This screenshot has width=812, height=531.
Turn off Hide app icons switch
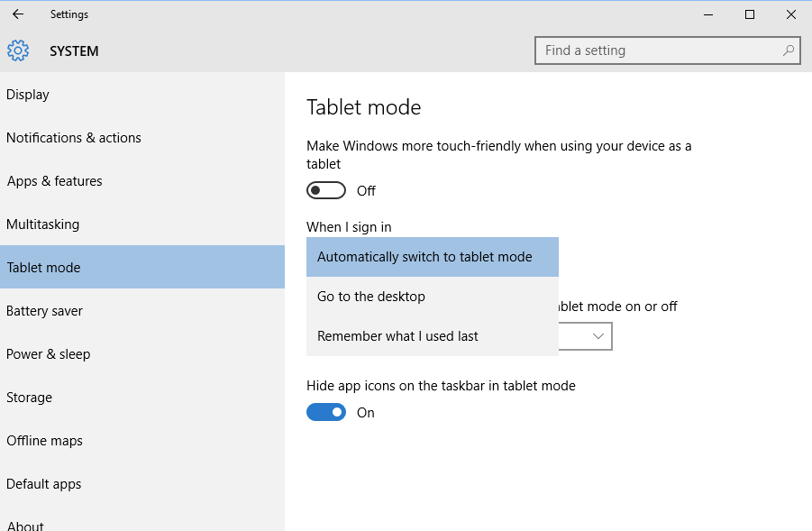326,412
